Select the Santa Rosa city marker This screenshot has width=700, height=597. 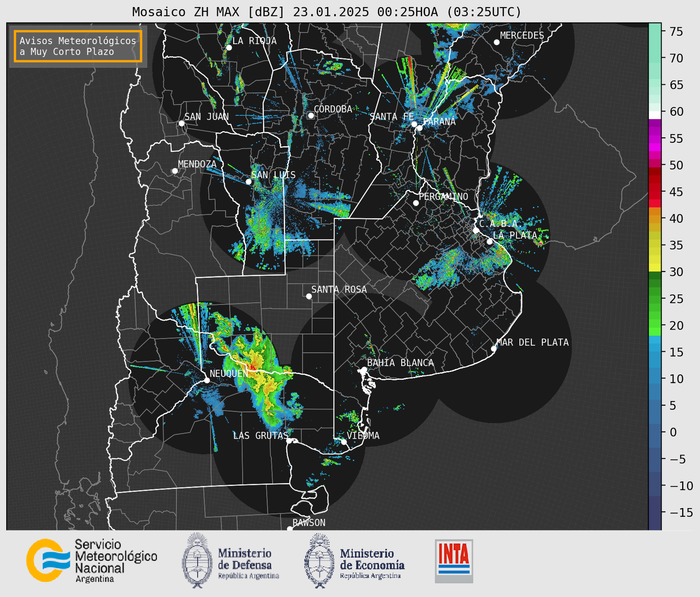tap(309, 296)
